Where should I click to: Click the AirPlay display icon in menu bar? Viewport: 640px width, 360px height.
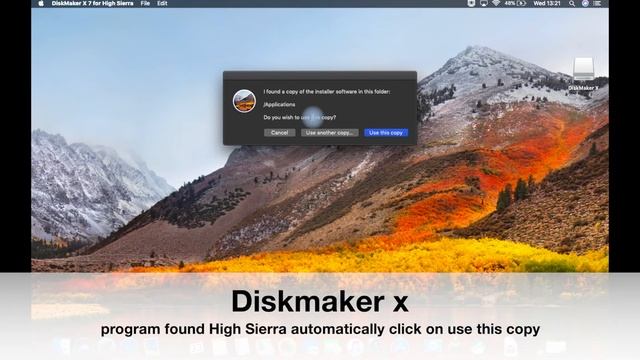[484, 3]
